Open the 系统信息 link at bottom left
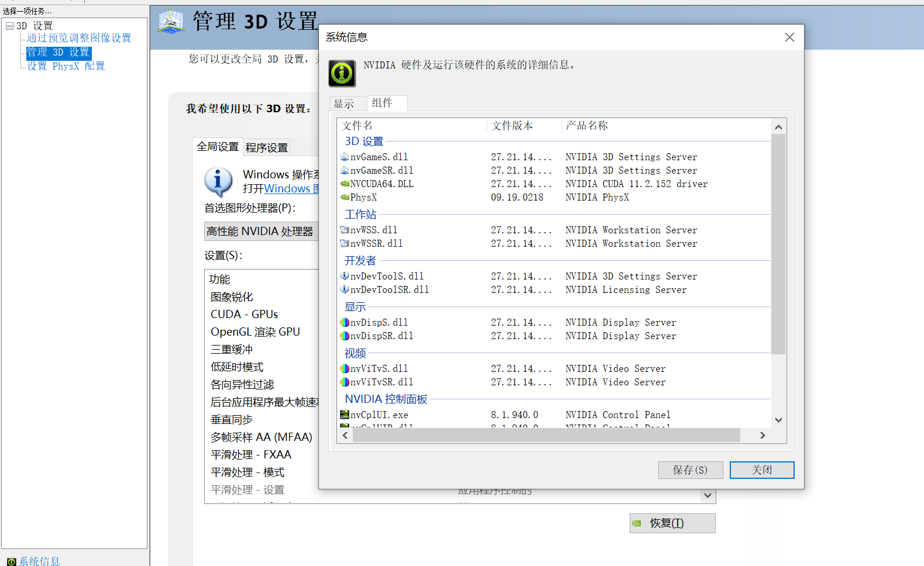 pyautogui.click(x=39, y=561)
